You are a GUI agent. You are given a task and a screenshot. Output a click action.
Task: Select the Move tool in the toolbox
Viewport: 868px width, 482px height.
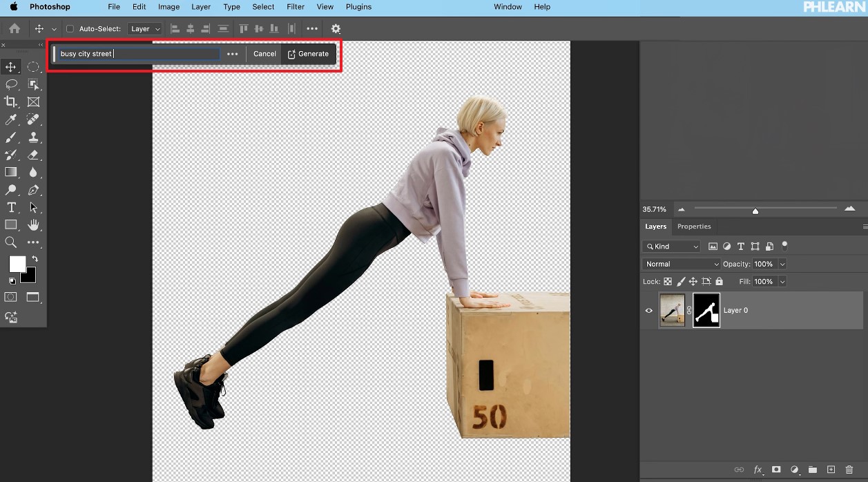11,67
